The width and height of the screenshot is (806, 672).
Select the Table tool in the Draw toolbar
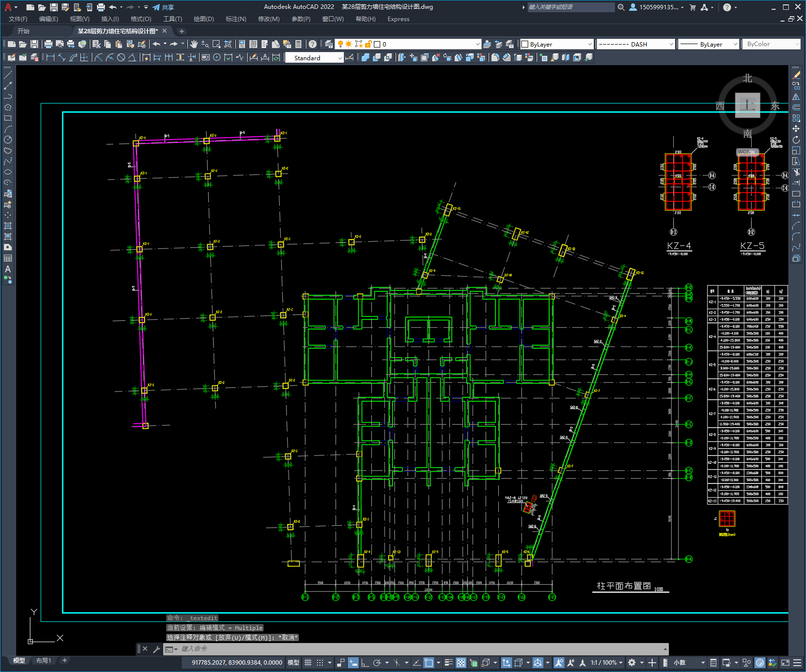coord(8,258)
